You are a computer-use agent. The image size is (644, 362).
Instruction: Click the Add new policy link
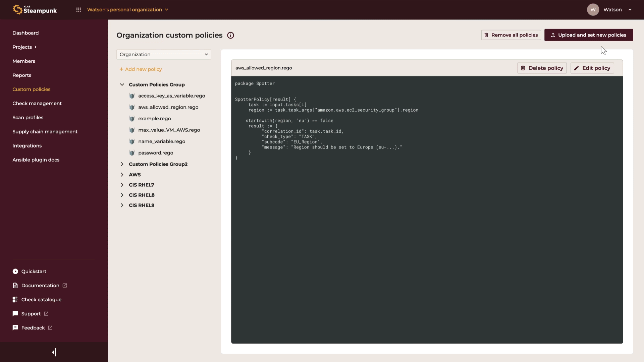[141, 69]
